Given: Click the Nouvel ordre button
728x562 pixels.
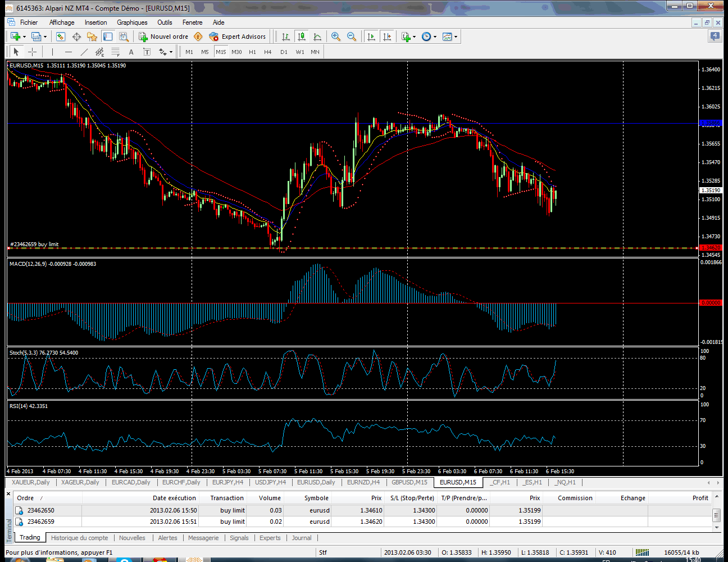Looking at the screenshot, I should point(163,37).
